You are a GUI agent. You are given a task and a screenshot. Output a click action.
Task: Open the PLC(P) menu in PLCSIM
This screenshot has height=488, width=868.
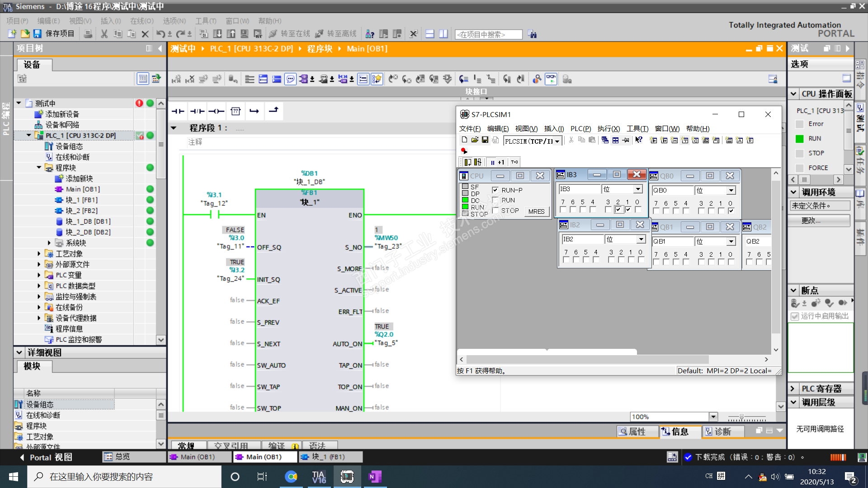[580, 129]
